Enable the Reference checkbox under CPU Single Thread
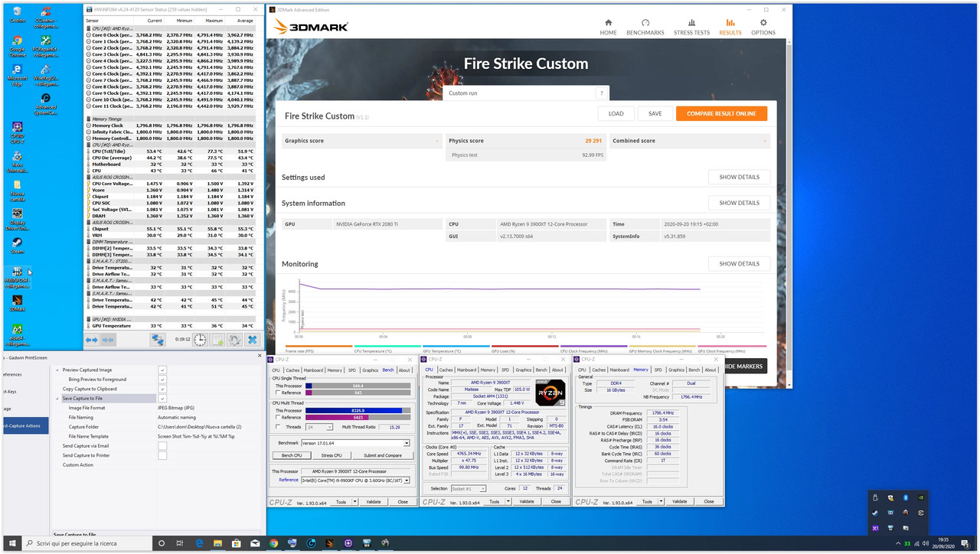Viewport: 980px width, 554px height. click(x=277, y=393)
